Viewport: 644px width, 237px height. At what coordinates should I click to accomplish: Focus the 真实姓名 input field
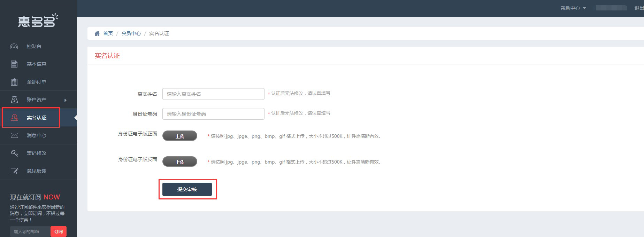coord(213,94)
